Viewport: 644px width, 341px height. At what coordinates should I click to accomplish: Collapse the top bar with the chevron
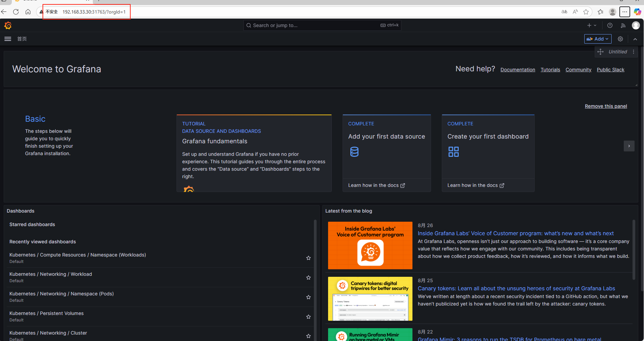[x=635, y=39]
